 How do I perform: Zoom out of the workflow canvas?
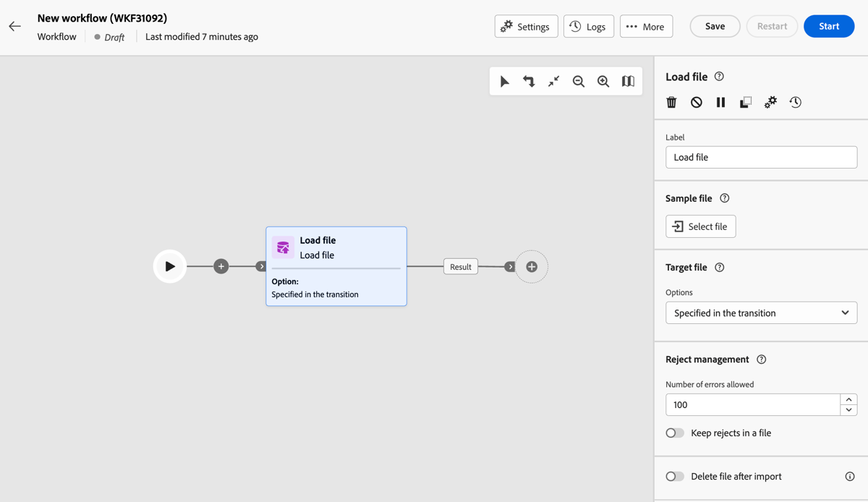[x=578, y=81]
